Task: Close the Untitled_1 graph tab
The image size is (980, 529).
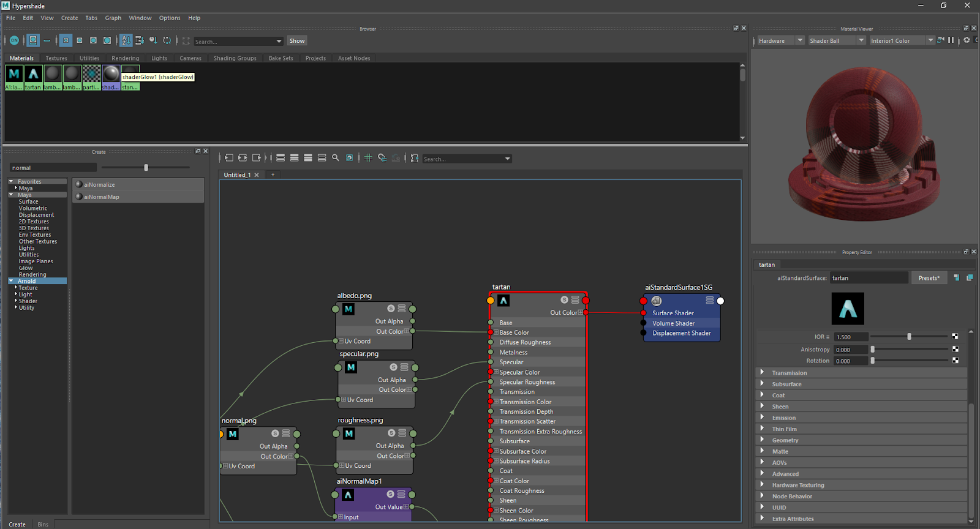Action: [257, 175]
